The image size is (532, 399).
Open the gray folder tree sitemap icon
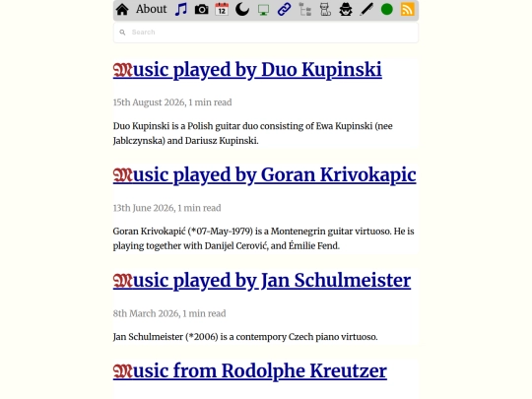(305, 10)
